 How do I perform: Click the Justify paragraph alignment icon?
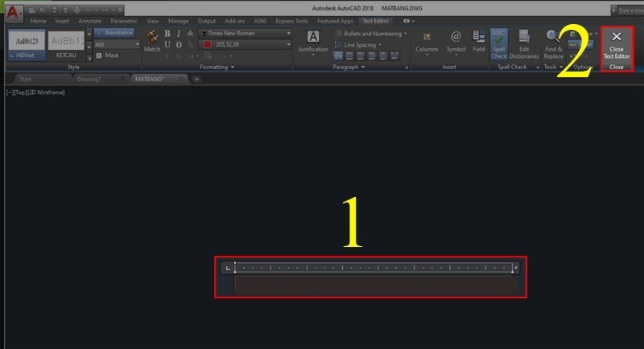pos(383,55)
